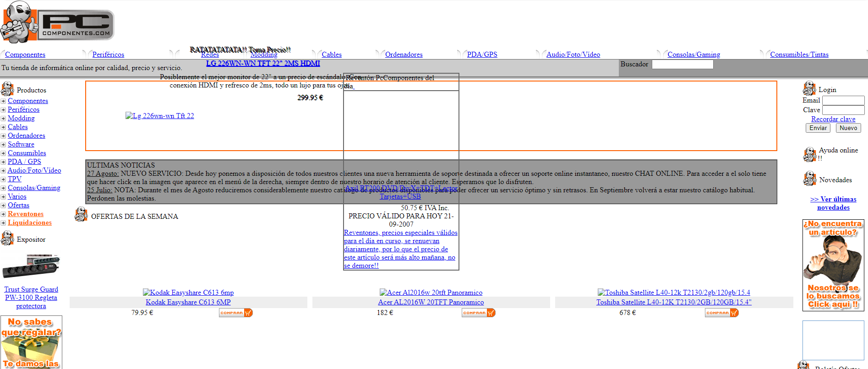Click the mascot icon beside Login
The width and height of the screenshot is (868, 369).
click(809, 89)
